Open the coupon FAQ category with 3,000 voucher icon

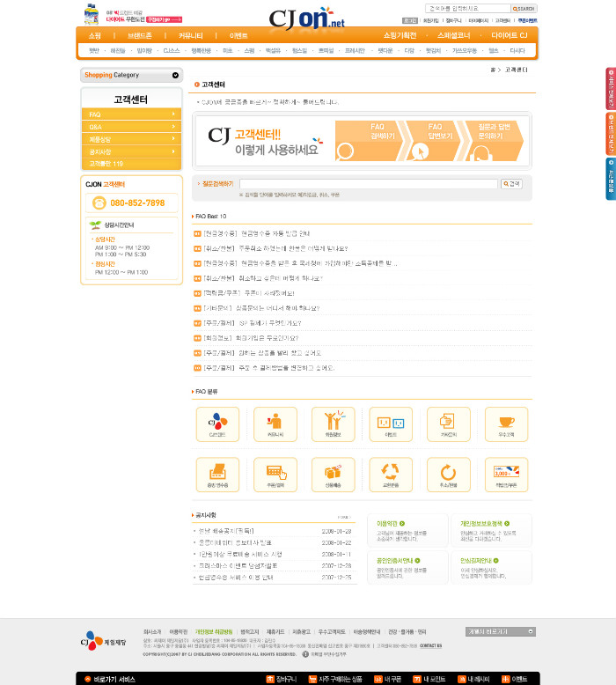point(506,475)
